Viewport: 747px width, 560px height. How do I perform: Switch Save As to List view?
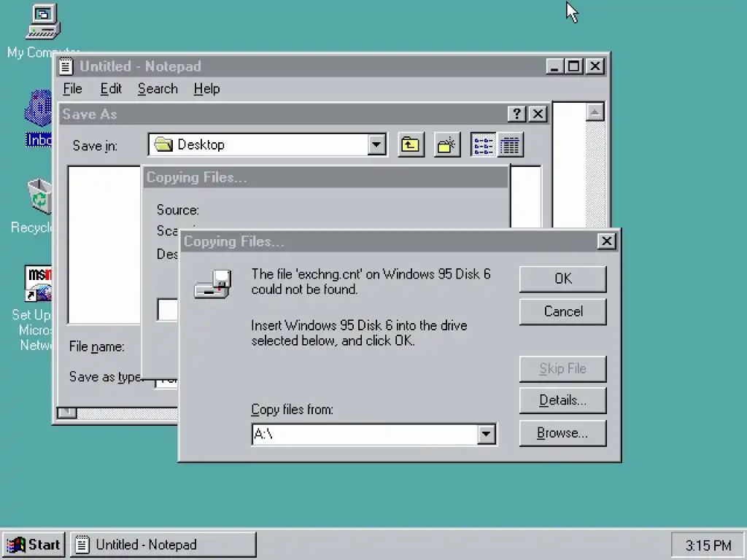(483, 145)
